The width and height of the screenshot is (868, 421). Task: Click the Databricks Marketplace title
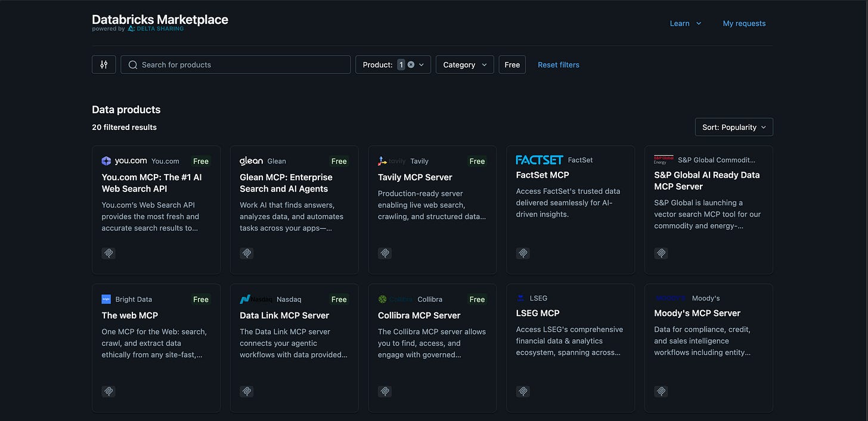[x=160, y=19]
